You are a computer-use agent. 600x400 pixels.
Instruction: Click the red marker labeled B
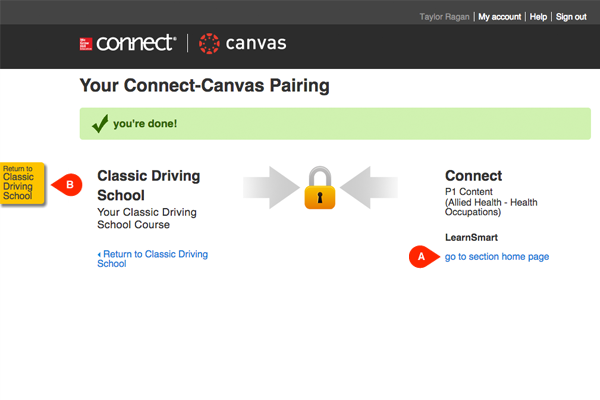tap(68, 184)
